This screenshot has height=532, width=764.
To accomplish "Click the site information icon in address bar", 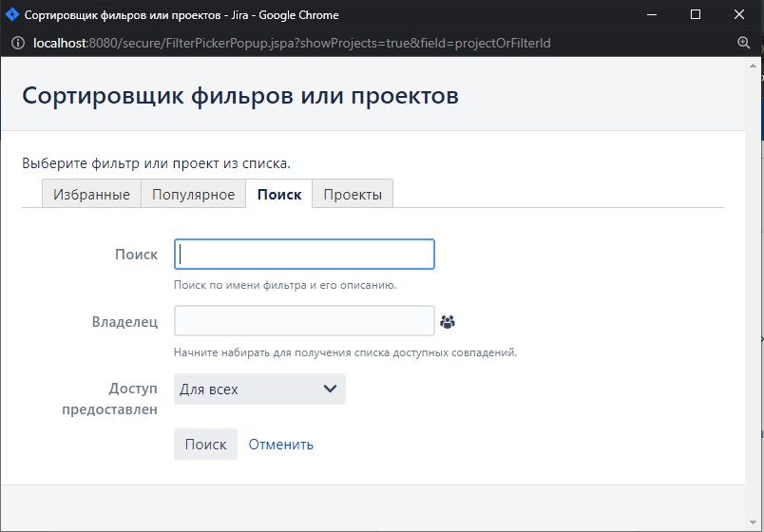I will click(18, 43).
